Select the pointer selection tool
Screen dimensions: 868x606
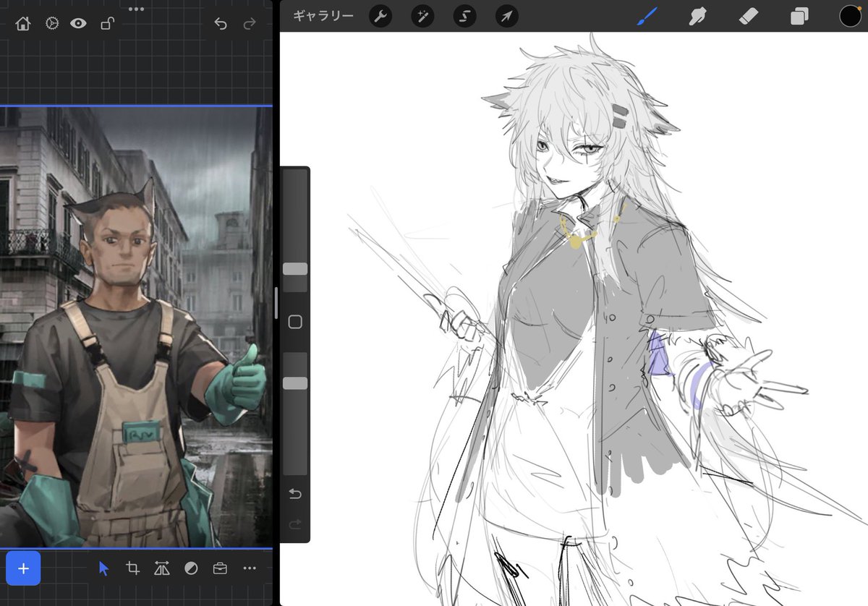(x=103, y=568)
